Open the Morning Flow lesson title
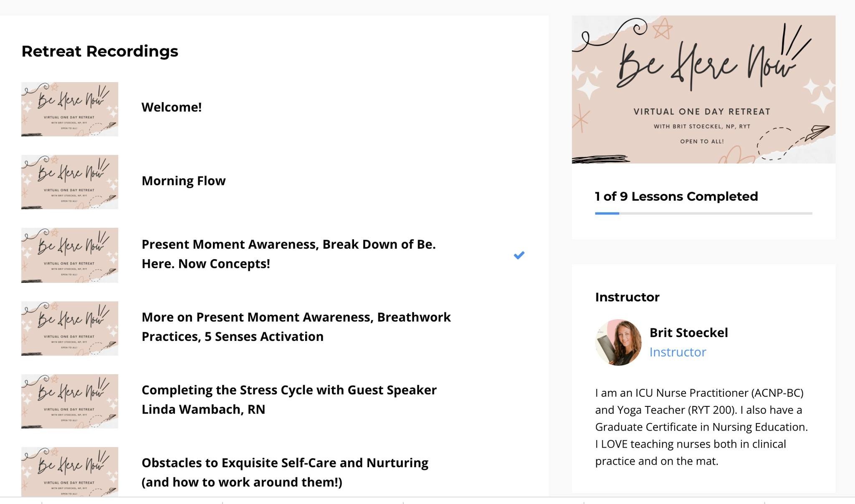 point(184,181)
